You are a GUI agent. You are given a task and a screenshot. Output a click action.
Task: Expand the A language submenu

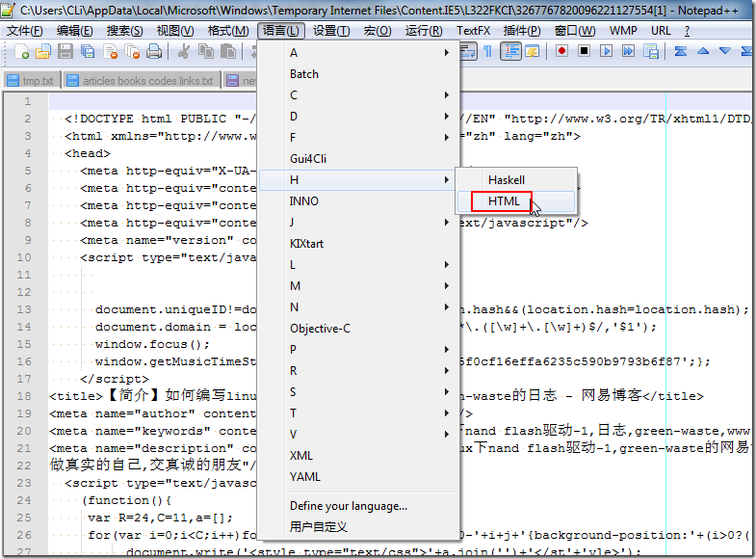pos(357,53)
